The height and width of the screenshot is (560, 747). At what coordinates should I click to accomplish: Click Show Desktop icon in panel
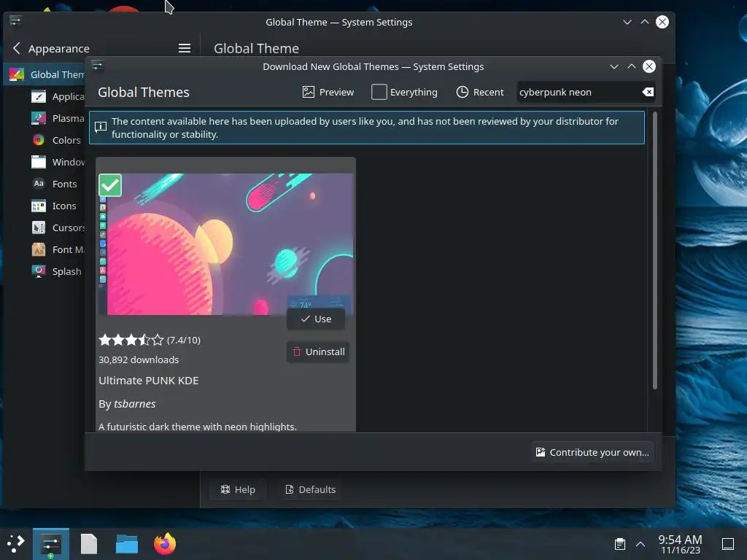click(728, 544)
